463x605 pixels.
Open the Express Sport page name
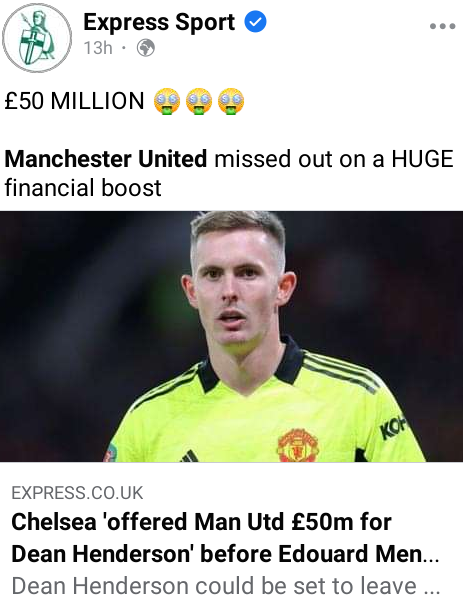pos(159,22)
